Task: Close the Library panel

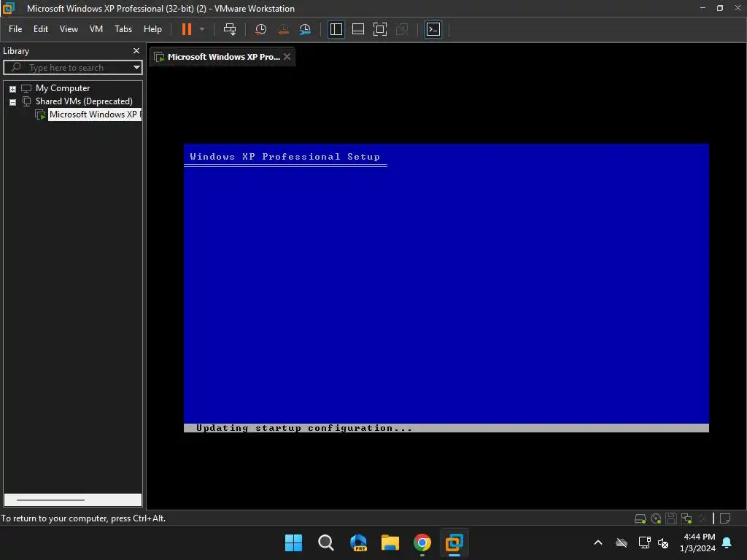Action: point(136,50)
